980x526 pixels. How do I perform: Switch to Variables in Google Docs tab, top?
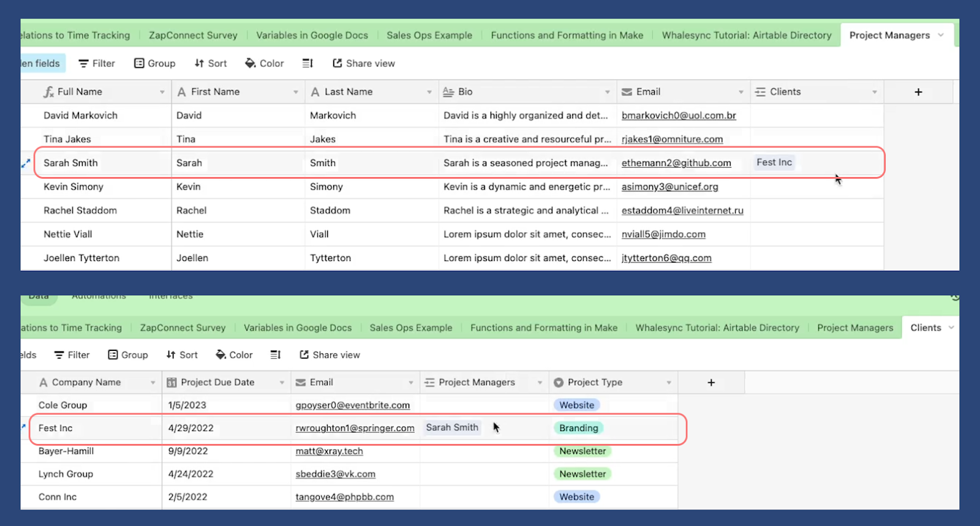[312, 35]
